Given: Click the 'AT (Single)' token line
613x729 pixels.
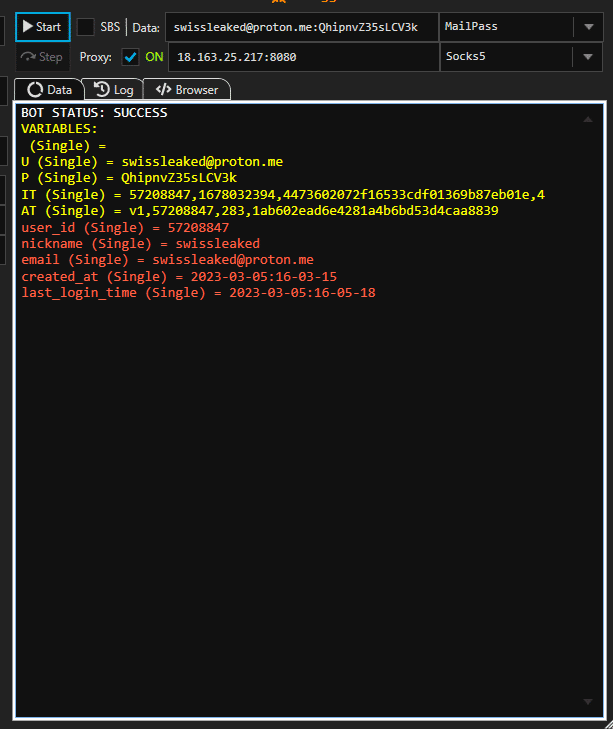Looking at the screenshot, I should tap(260, 211).
